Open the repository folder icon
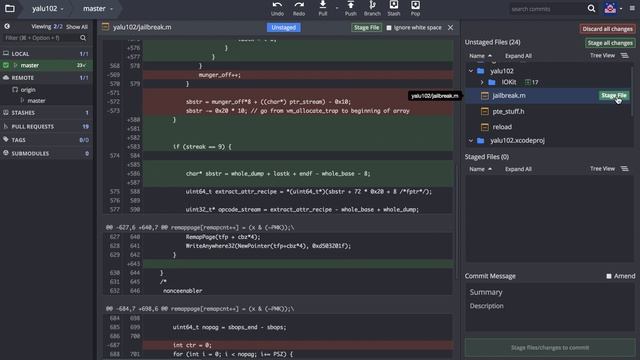 tap(10, 8)
